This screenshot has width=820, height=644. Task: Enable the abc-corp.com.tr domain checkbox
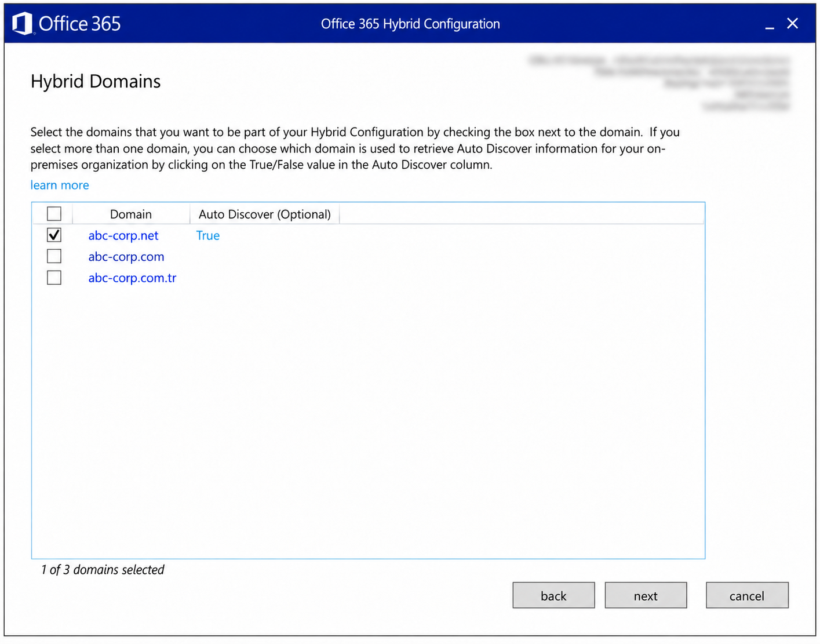pyautogui.click(x=54, y=278)
